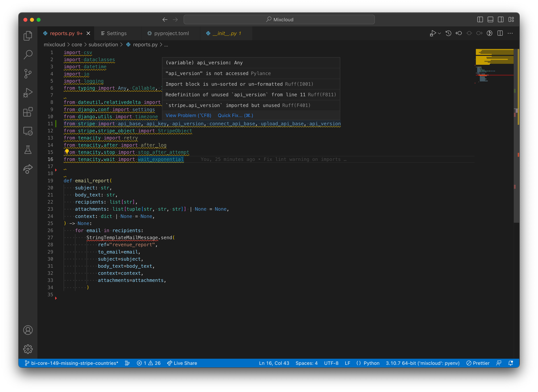Click Quick Fix link in hover popup
This screenshot has height=392, width=538.
pos(235,116)
